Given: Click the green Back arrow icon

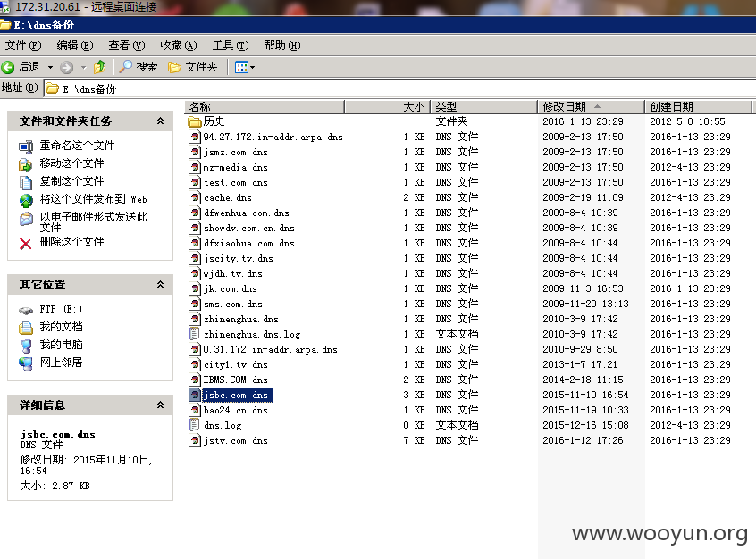Looking at the screenshot, I should [8, 67].
